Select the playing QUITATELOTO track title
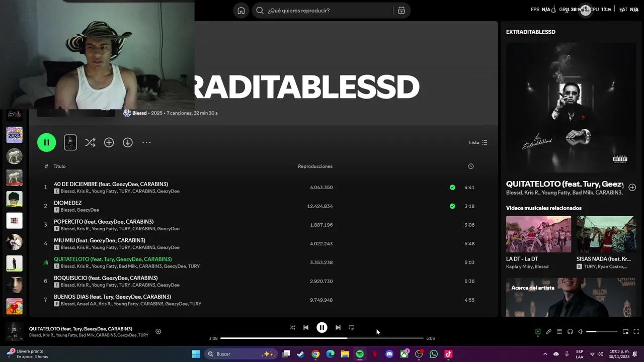 [113, 259]
